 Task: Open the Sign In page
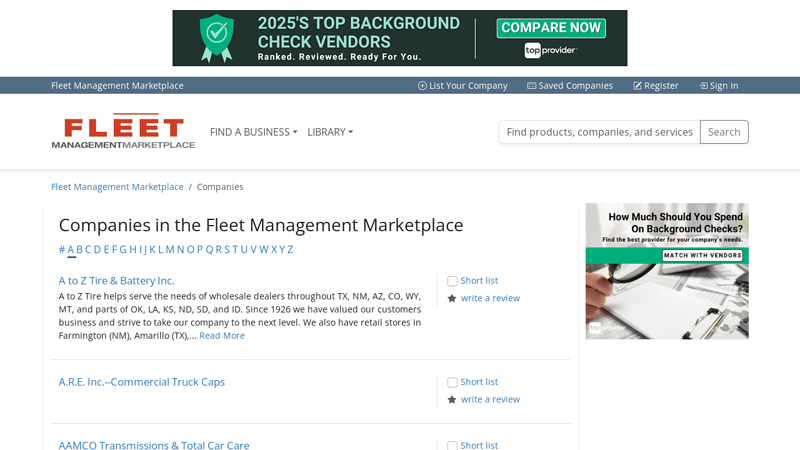tap(718, 86)
